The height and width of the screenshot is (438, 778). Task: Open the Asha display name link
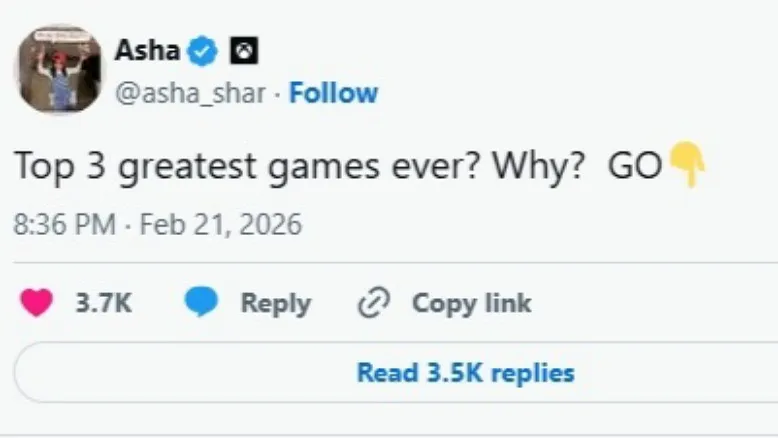147,51
